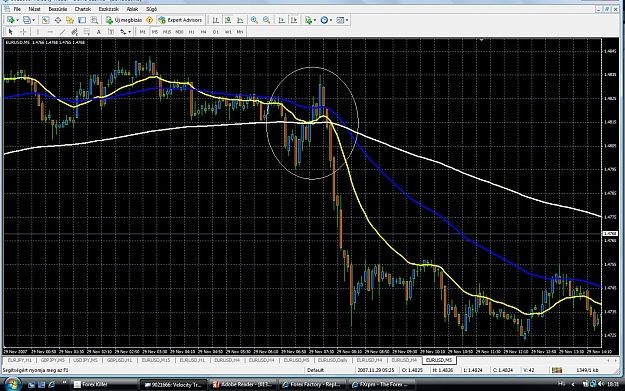
Task: Expand the Profiles dropdown arrow
Action: point(33,20)
